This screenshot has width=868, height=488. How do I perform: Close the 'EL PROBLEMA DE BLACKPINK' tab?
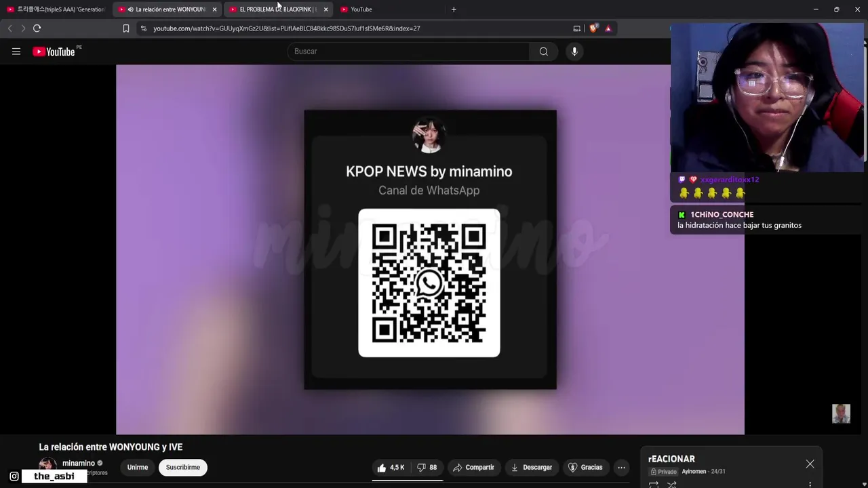(x=325, y=9)
